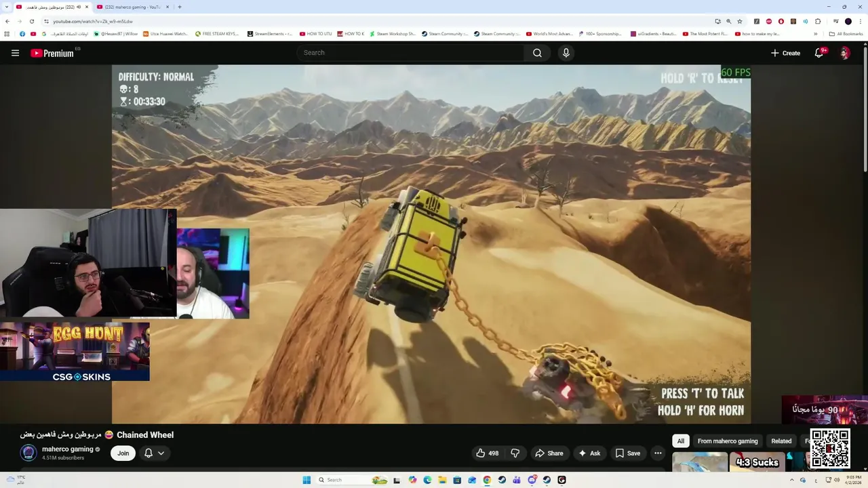This screenshot has height=488, width=868.
Task: Open maherco gaming channel avatar
Action: pyautogui.click(x=28, y=453)
